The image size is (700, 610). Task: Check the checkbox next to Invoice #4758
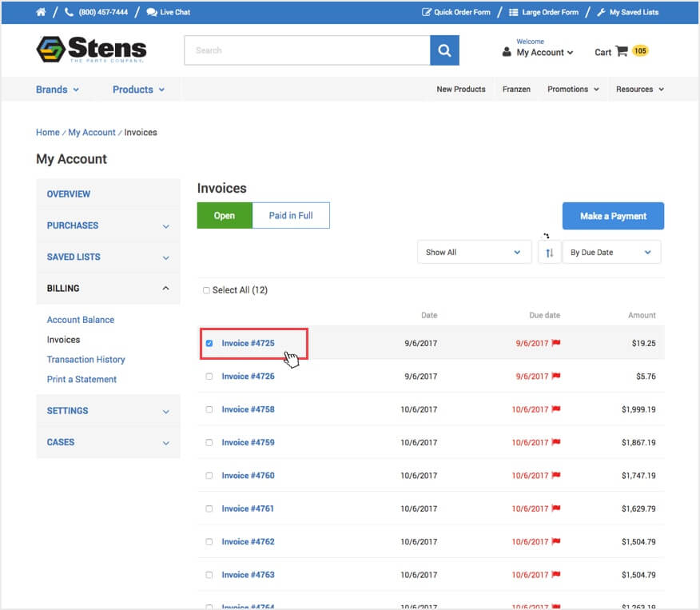pos(209,409)
